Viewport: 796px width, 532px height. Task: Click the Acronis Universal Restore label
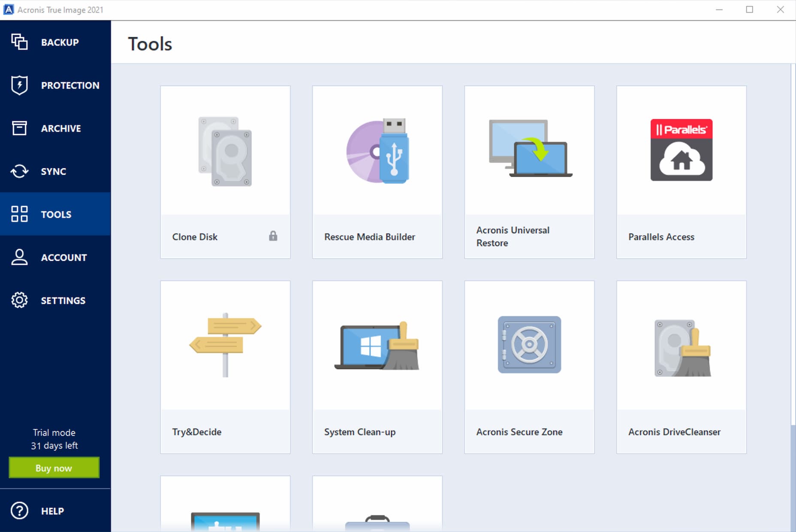[x=513, y=236]
